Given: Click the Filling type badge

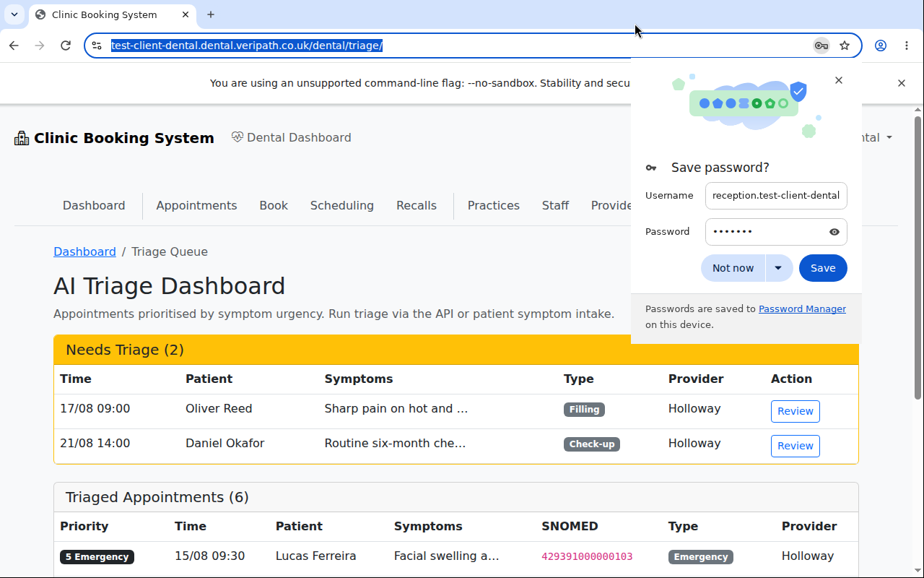Looking at the screenshot, I should click(584, 410).
